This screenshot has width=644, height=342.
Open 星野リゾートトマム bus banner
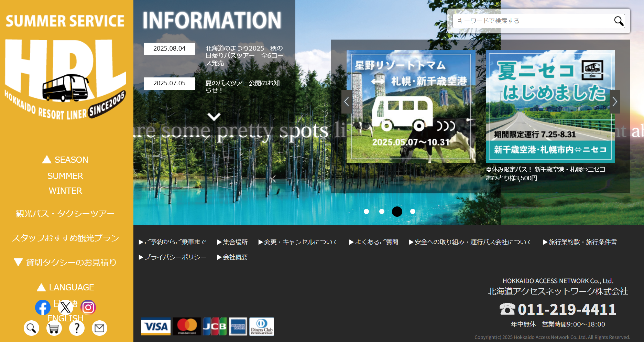[411, 106]
